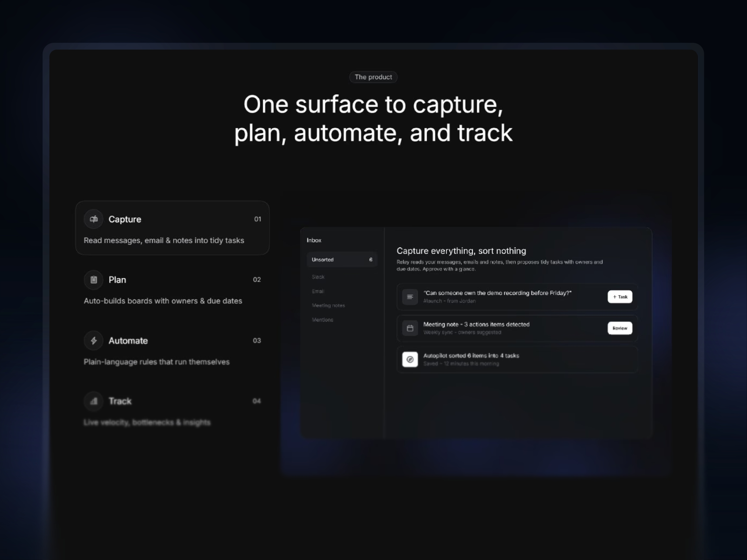Click "Plain-language rules that run themselves" text
747x560 pixels.
click(157, 362)
